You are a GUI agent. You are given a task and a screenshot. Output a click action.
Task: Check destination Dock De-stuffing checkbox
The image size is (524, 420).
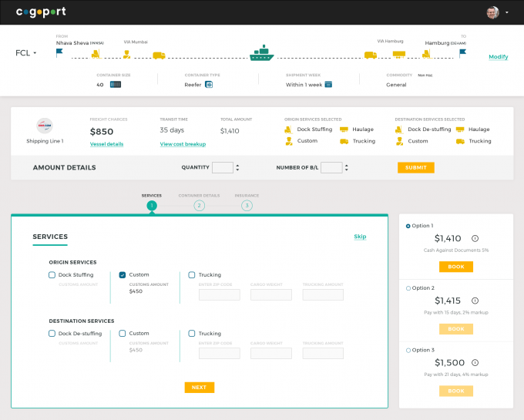52,334
